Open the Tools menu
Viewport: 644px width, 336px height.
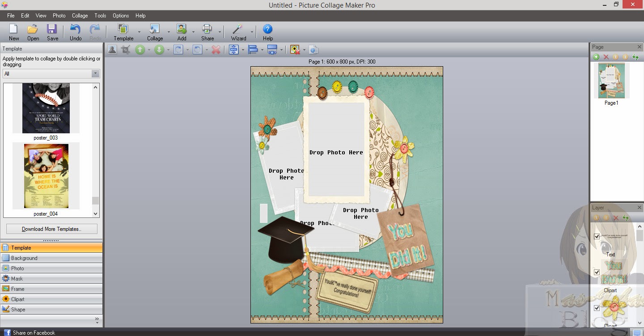(100, 16)
